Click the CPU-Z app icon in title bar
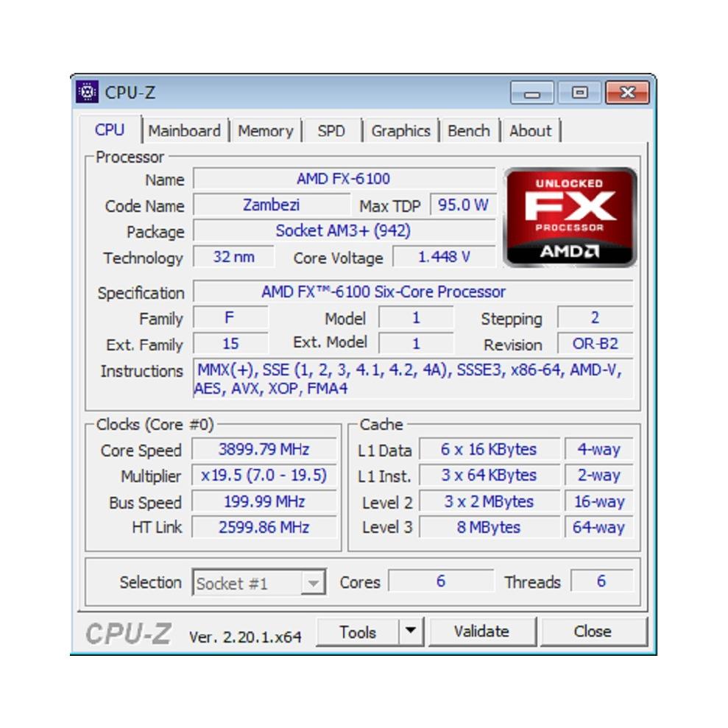 pos(87,92)
